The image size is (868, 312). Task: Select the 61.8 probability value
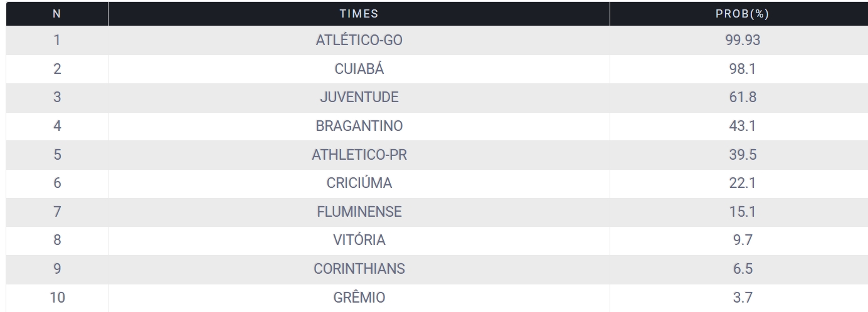[x=742, y=98]
